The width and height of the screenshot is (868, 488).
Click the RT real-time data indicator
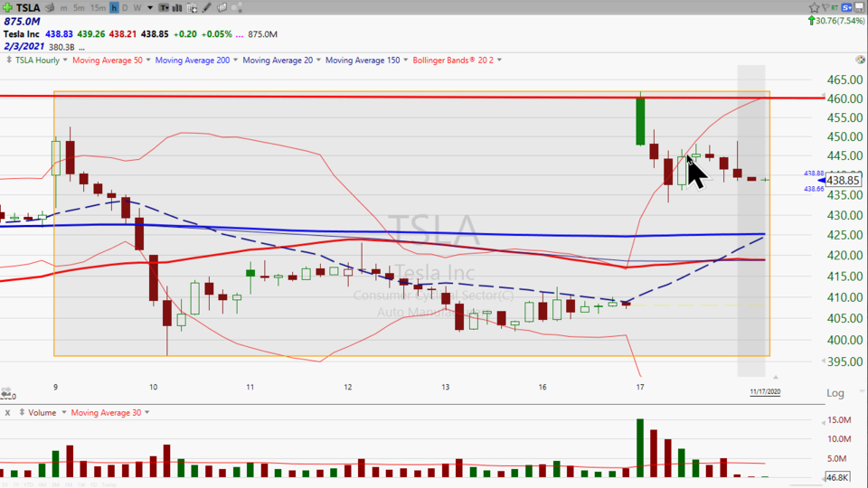tap(835, 8)
